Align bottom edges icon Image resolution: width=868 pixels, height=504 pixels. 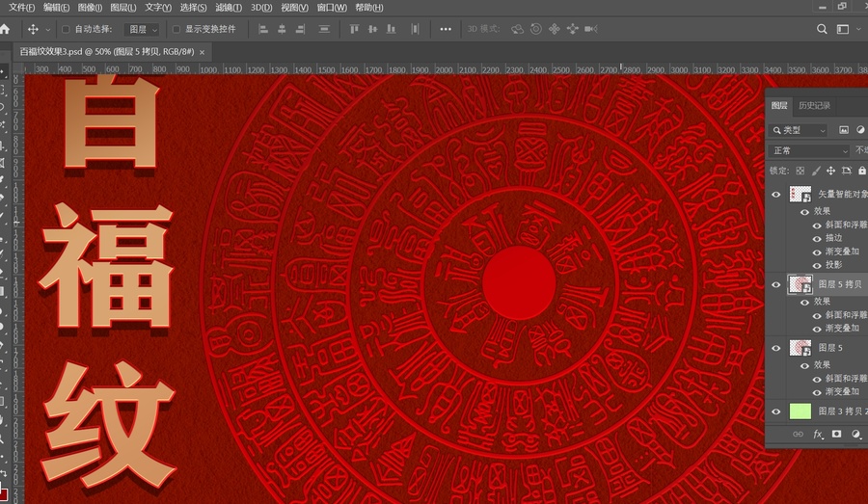click(x=392, y=29)
